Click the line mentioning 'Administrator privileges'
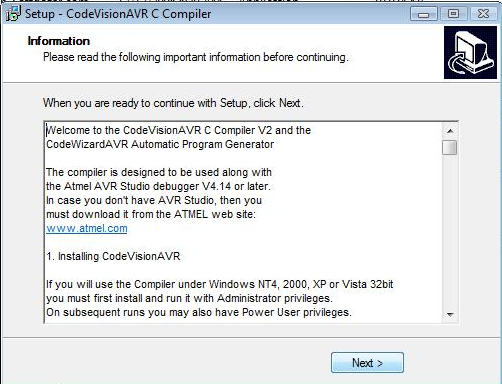This screenshot has width=502, height=384. pyautogui.click(x=189, y=298)
